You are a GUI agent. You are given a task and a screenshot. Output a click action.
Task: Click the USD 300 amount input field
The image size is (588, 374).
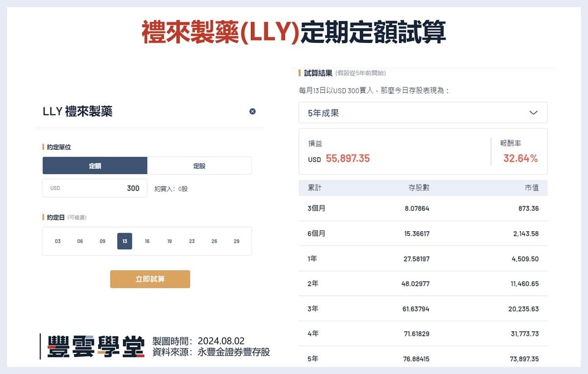[x=95, y=188]
